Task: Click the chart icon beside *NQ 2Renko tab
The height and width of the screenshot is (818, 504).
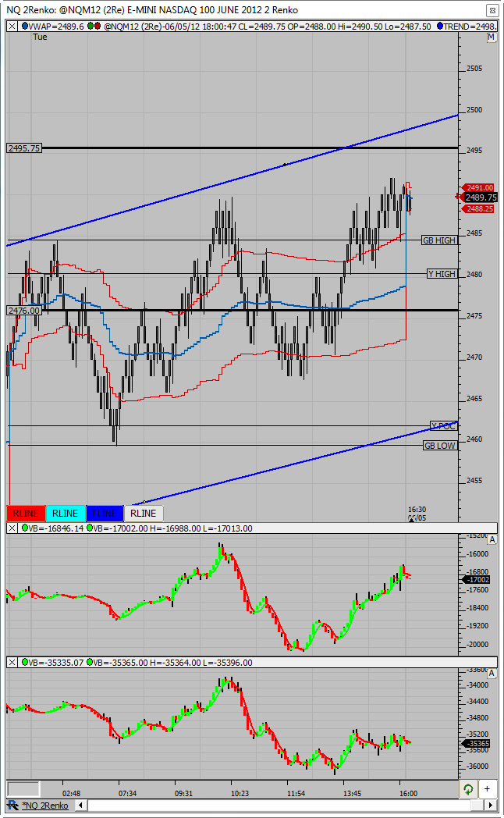Action: 13,806
